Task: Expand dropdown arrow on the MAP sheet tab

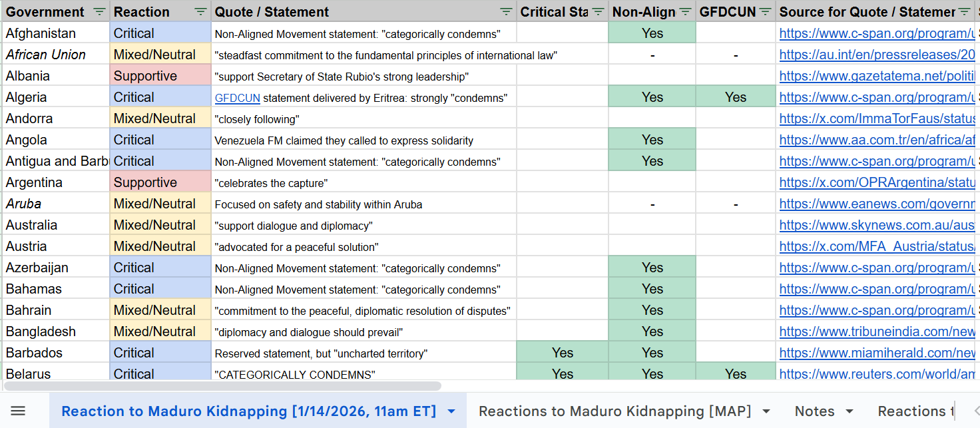Action: pyautogui.click(x=766, y=411)
